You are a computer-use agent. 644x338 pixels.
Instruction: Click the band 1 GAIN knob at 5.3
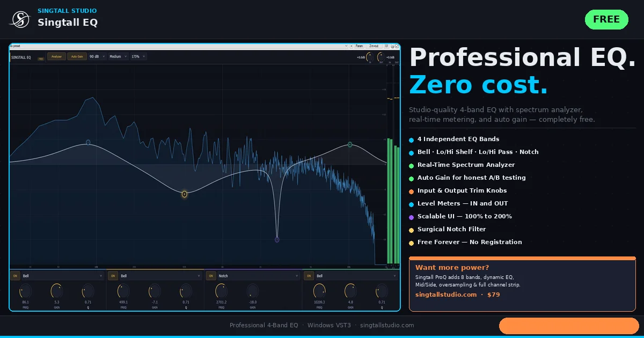[57, 291]
